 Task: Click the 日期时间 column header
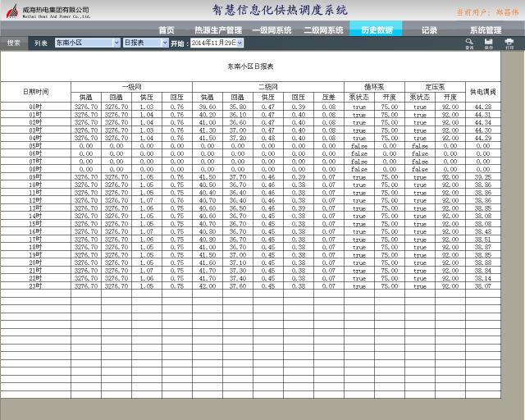pyautogui.click(x=36, y=92)
